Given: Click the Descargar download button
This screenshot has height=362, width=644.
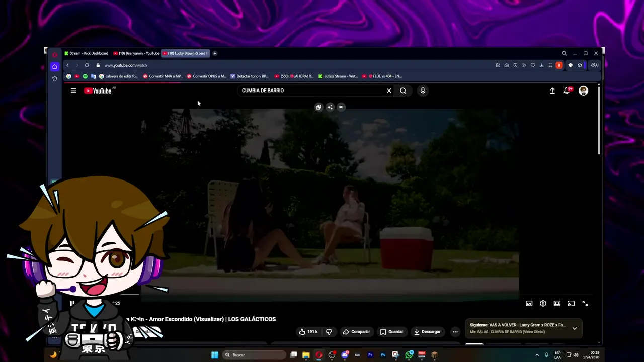Looking at the screenshot, I should [x=427, y=332].
